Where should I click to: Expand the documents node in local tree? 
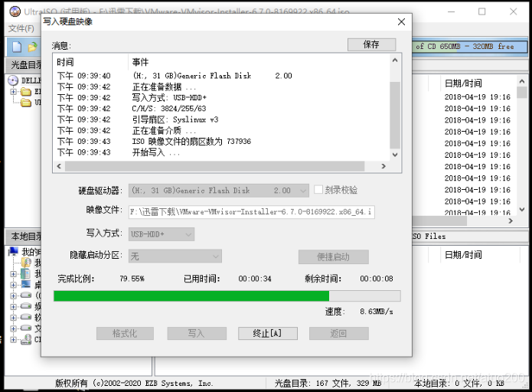pyautogui.click(x=13, y=274)
